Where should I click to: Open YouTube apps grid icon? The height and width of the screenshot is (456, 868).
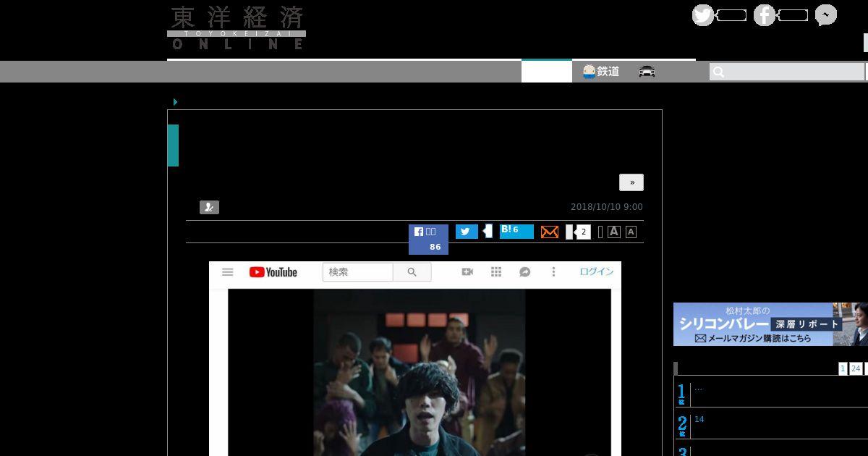[496, 271]
